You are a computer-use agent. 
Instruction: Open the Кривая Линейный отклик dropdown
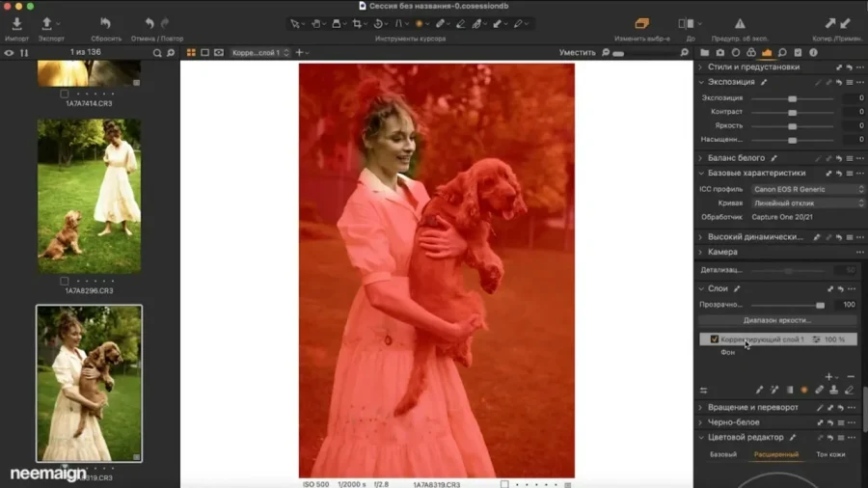coord(807,203)
